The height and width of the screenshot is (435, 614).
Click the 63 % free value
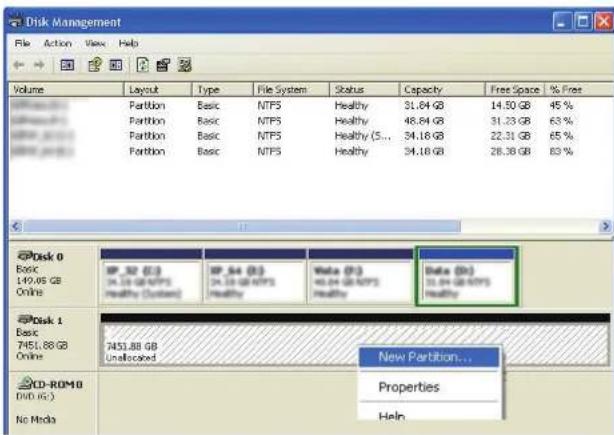point(561,121)
